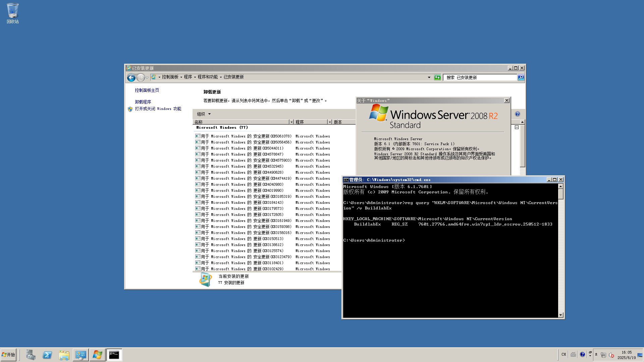Open the recent pages dropdown beside the forward arrow
Screen dimensions: 644x362
click(x=147, y=78)
